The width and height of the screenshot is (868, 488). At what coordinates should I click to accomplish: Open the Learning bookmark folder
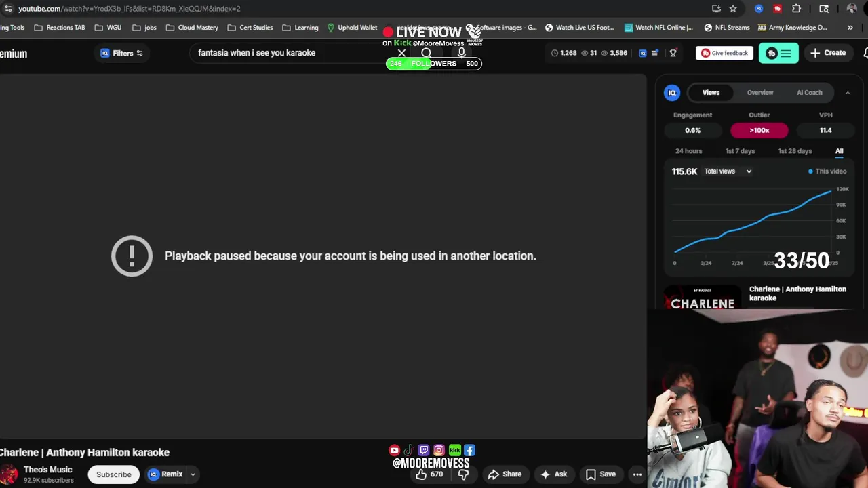click(x=300, y=28)
